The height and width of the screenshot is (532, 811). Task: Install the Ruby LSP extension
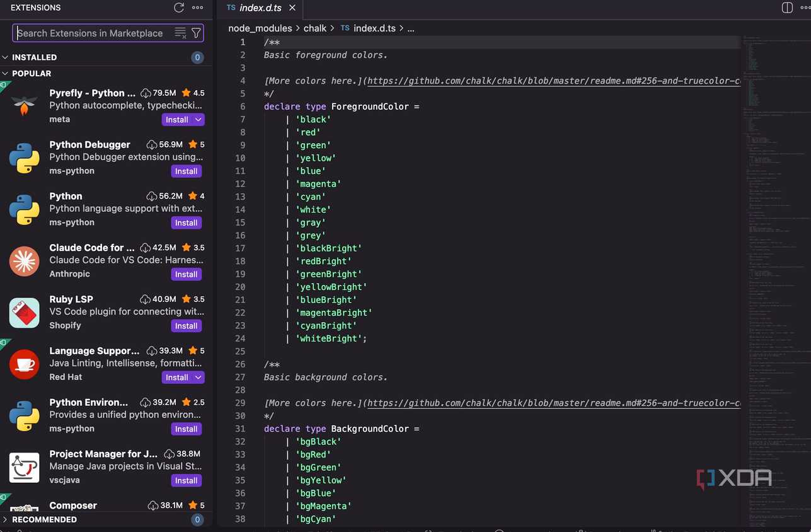click(x=187, y=327)
